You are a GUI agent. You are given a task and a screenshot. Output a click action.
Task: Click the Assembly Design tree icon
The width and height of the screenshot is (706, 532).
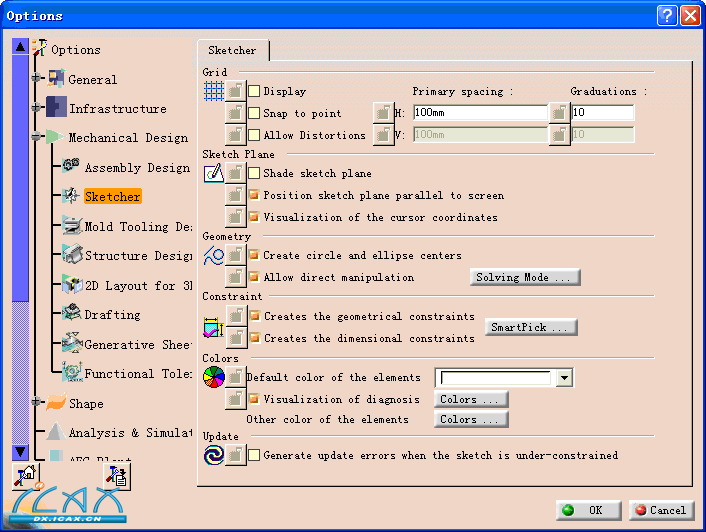[x=71, y=167]
